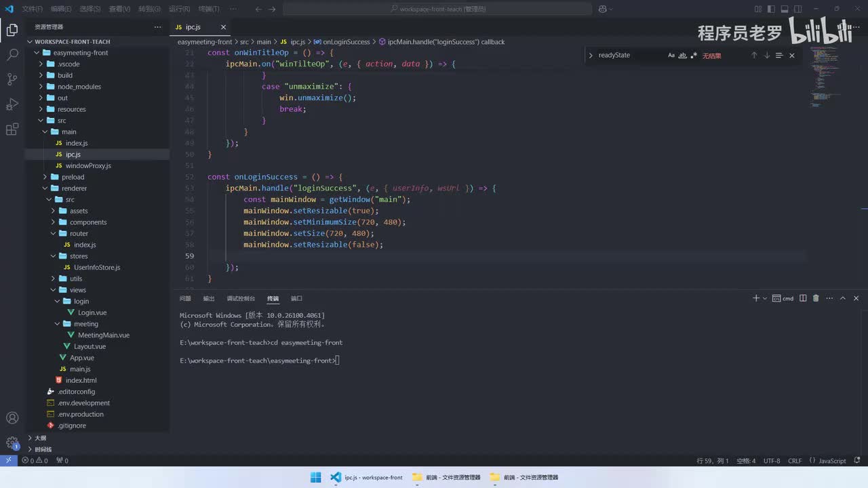Switch to the 问题 panel tab
This screenshot has height=488, width=868.
185,298
